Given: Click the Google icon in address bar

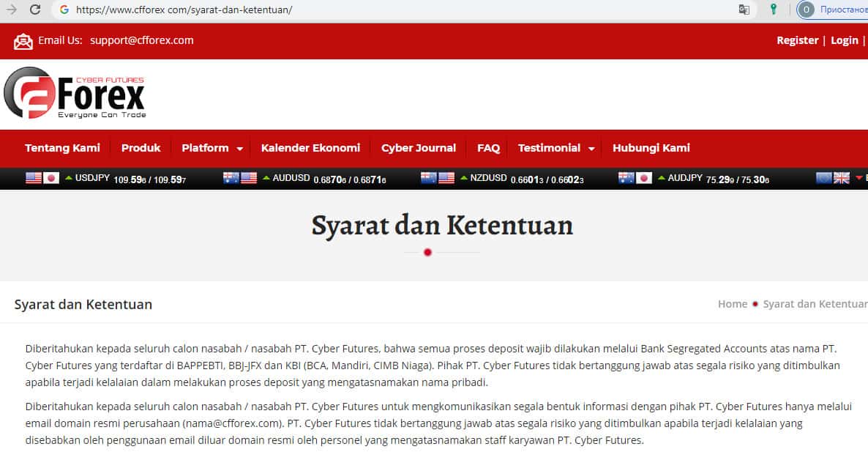Looking at the screenshot, I should [x=64, y=10].
